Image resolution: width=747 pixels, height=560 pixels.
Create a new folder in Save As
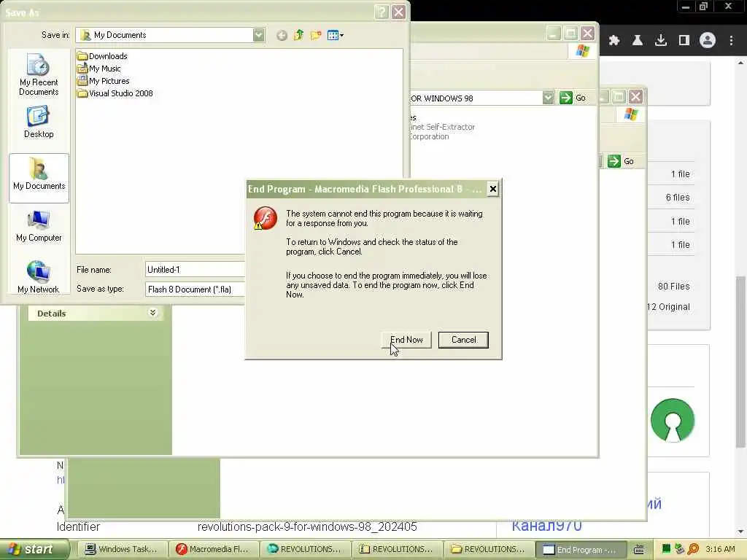pyautogui.click(x=315, y=35)
